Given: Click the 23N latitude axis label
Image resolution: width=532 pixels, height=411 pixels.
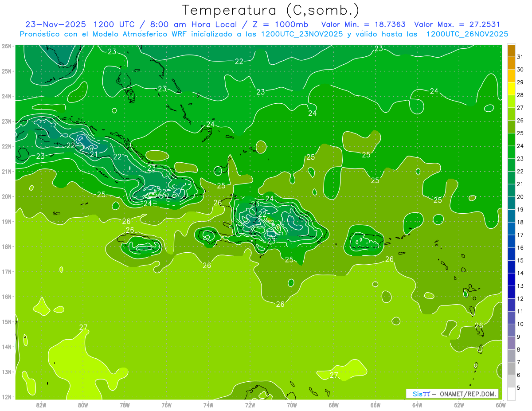Looking at the screenshot, I should (7, 121).
